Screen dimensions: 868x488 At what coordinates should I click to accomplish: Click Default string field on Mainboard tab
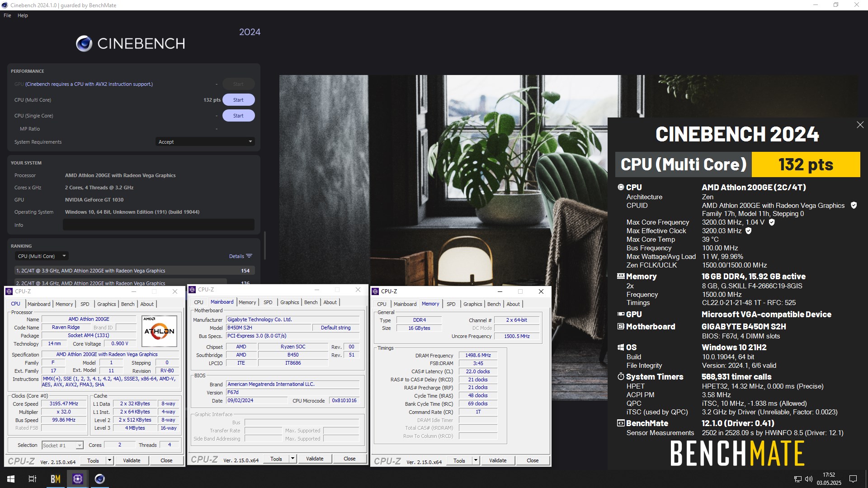click(x=336, y=328)
